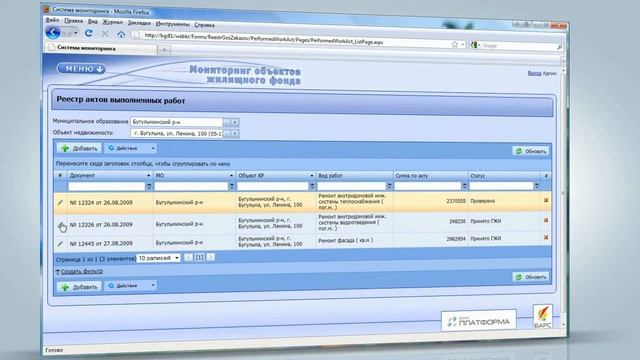Image resolution: width=640 pixels, height=360 pixels.
Task: Edit row № 12324 pencil icon
Action: tap(60, 202)
